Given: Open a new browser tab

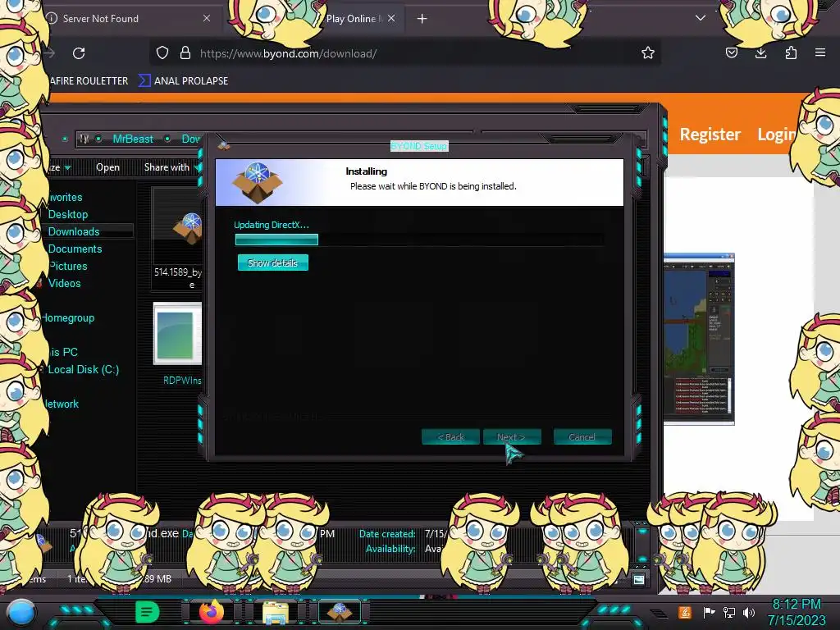Looking at the screenshot, I should click(422, 19).
